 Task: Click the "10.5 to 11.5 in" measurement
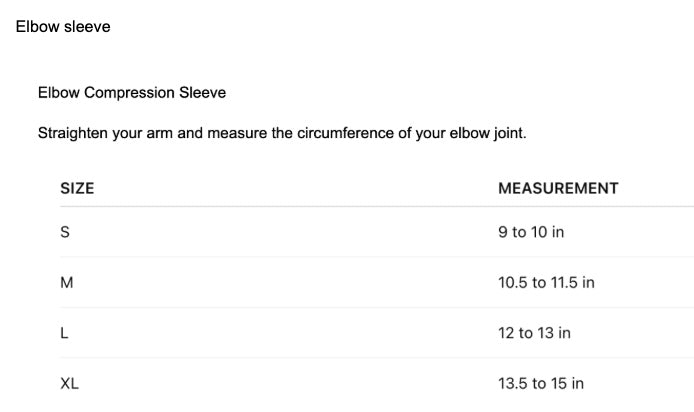[x=546, y=282]
